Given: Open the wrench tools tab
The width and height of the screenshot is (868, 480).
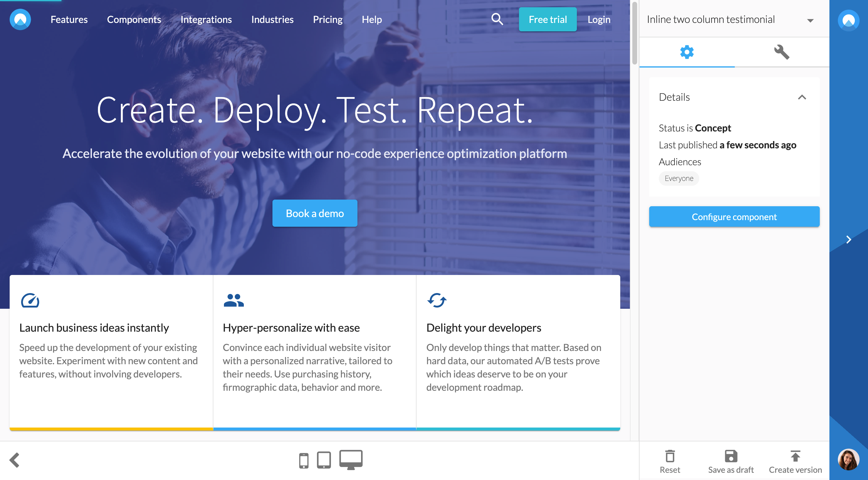Looking at the screenshot, I should pyautogui.click(x=782, y=52).
